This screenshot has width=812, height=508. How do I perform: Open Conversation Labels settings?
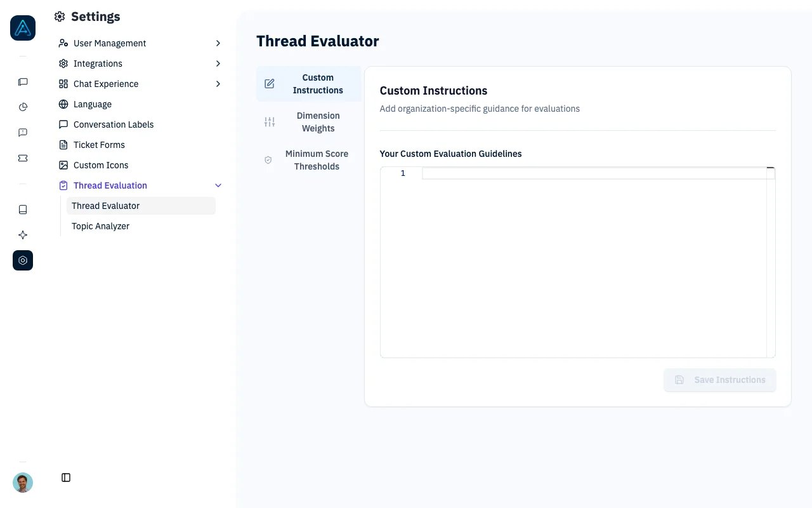(140, 124)
